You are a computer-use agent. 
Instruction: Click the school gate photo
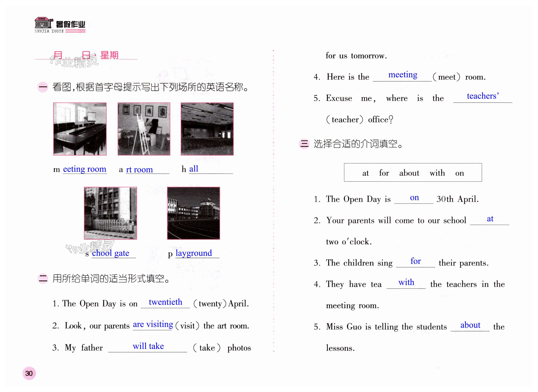(x=110, y=213)
